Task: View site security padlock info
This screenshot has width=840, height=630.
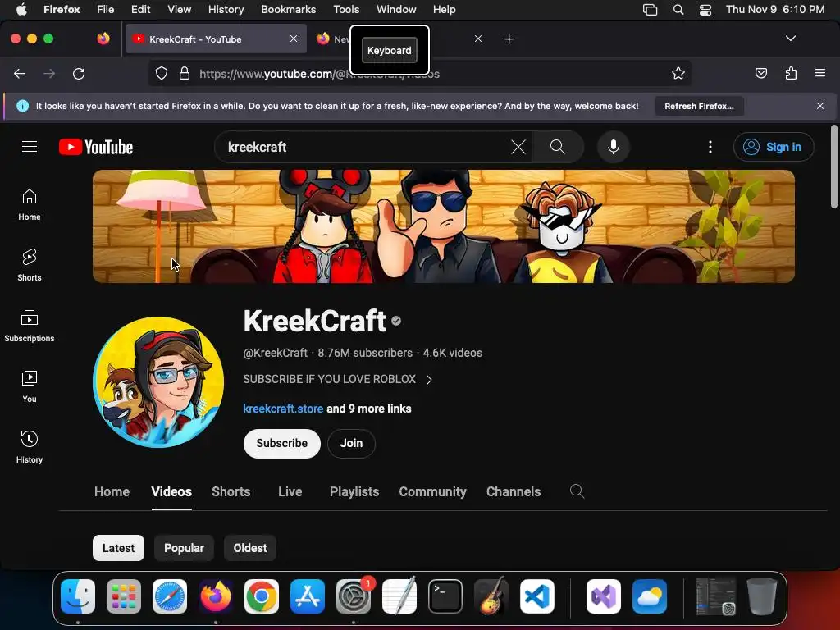Action: click(185, 73)
